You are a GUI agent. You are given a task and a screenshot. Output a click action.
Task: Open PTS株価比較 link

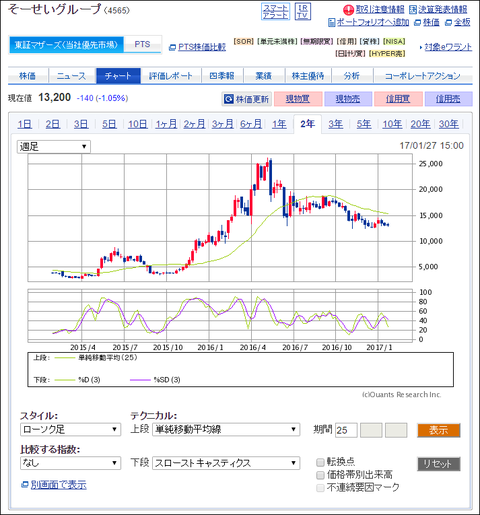click(x=202, y=47)
